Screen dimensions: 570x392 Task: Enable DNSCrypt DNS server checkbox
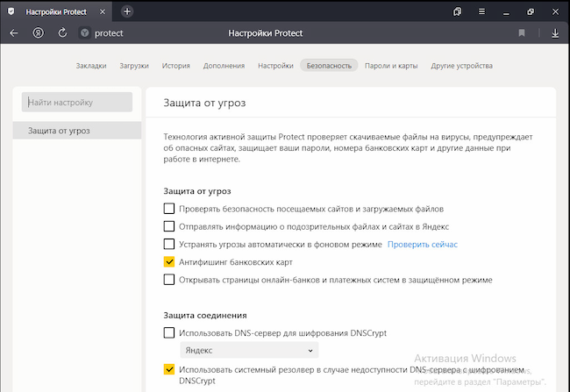click(169, 332)
